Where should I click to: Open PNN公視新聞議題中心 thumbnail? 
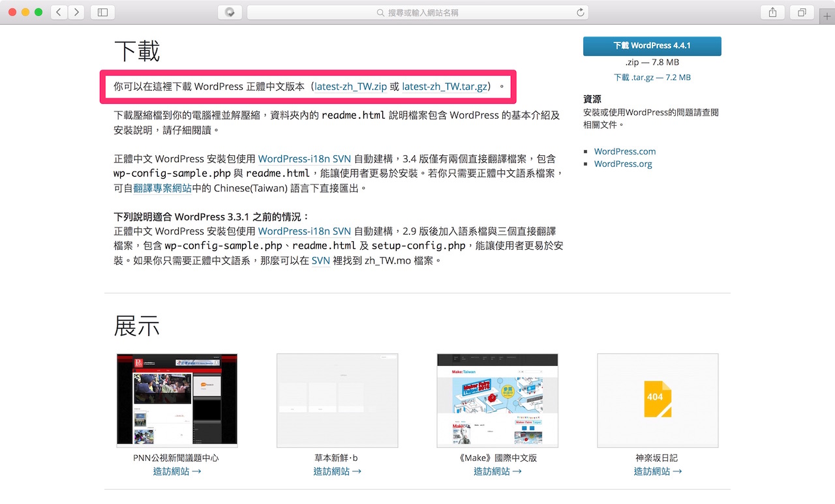pyautogui.click(x=177, y=400)
